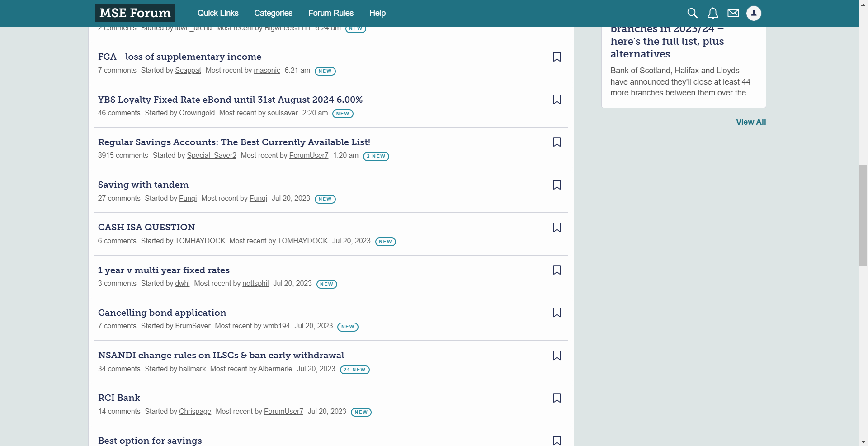The height and width of the screenshot is (446, 868).
Task: Open the RCI Bank thread title
Action: coord(119,398)
